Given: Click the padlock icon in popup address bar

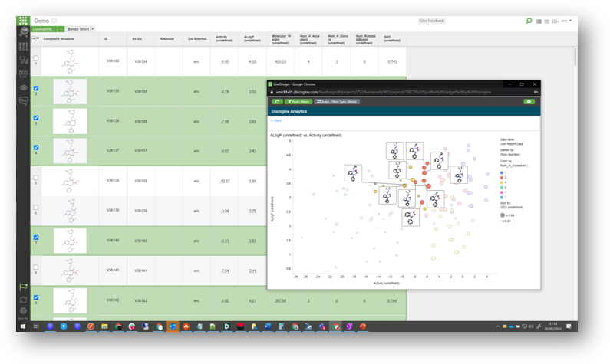Looking at the screenshot, I should 272,93.
